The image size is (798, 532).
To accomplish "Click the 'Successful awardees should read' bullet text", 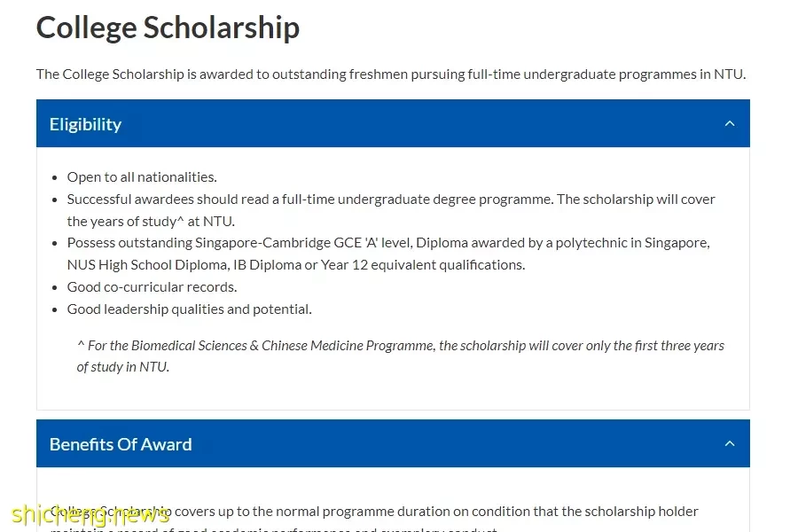I will click(x=391, y=199).
